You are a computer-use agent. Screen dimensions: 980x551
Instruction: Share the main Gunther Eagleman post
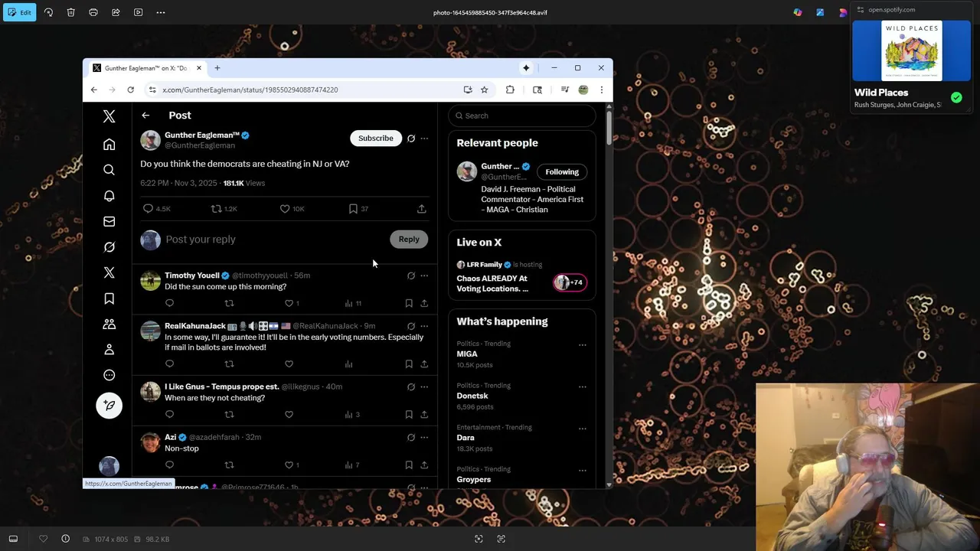421,208
